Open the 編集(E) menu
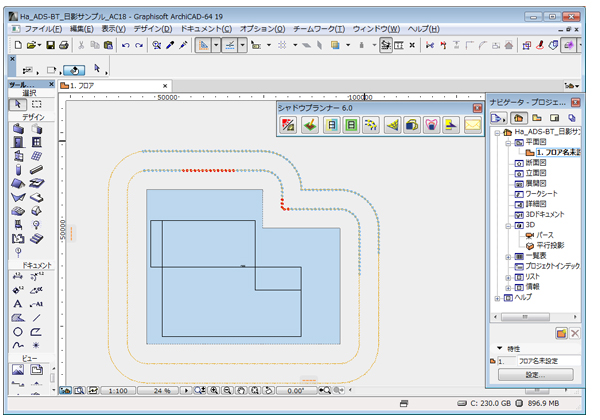Screen dimensions: 600x420 click(82, 29)
